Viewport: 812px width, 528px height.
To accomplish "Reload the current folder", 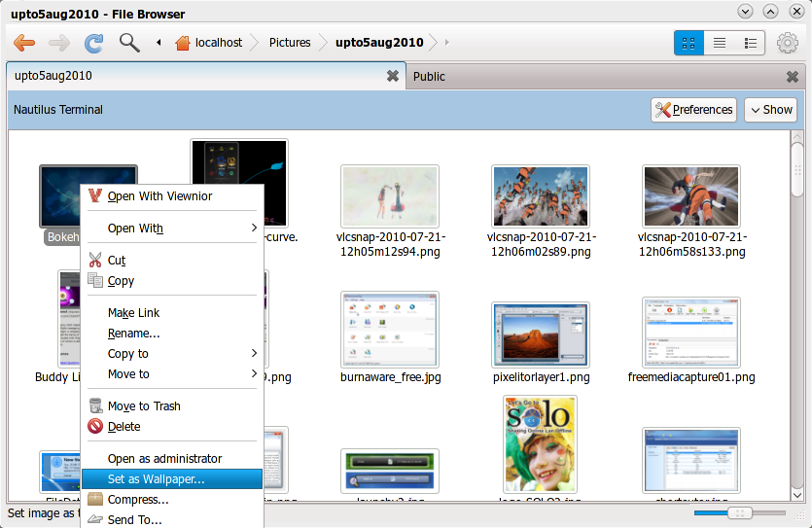I will click(x=93, y=43).
